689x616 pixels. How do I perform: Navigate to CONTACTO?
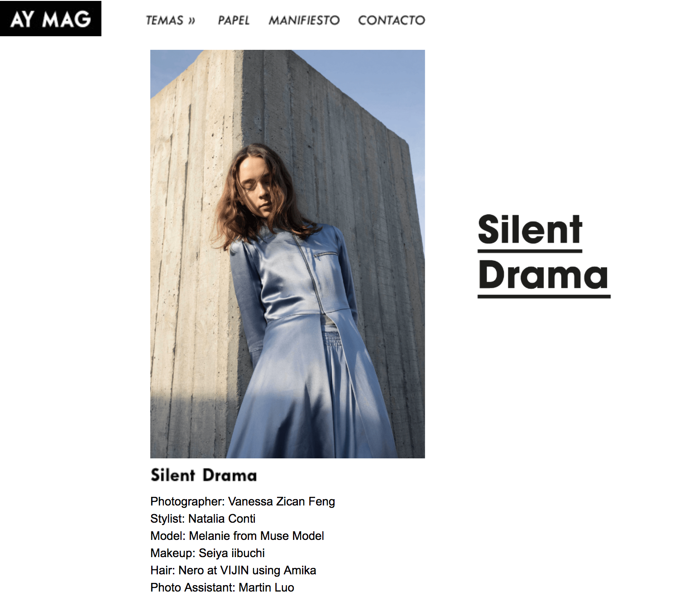[392, 20]
